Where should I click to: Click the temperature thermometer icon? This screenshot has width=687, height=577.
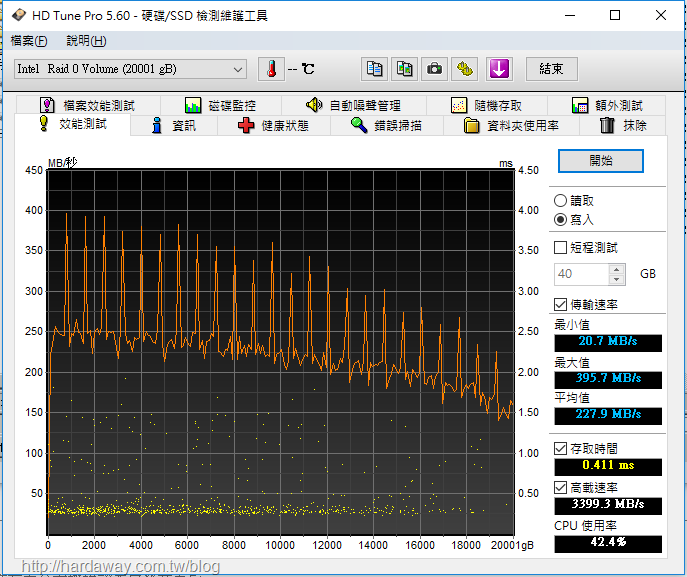point(271,69)
